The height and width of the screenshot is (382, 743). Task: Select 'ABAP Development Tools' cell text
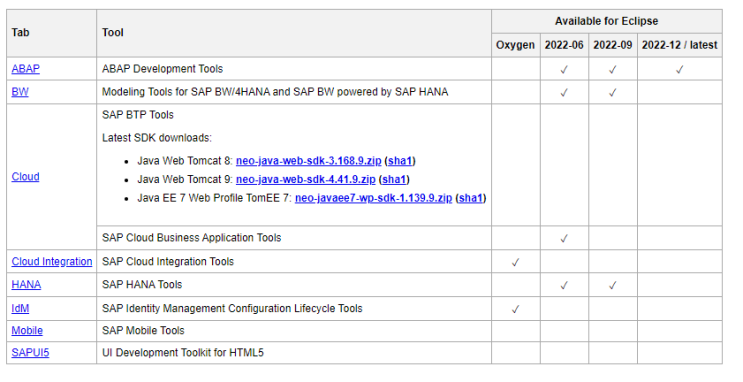[x=163, y=69]
